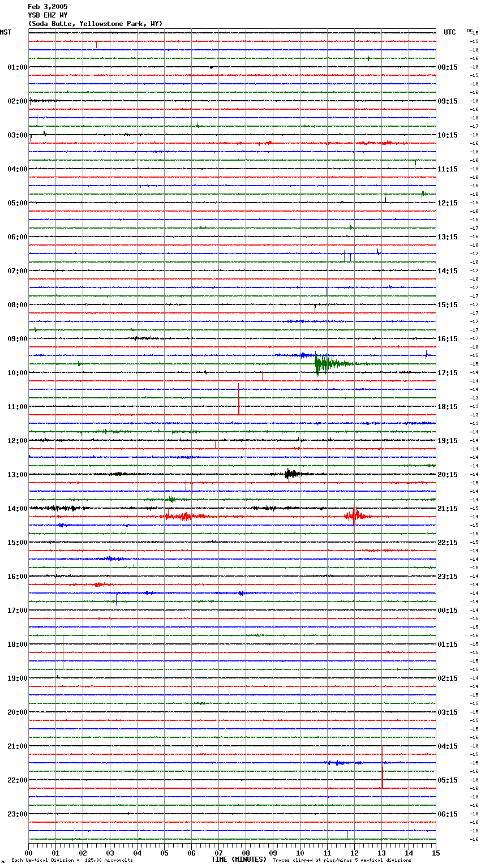This screenshot has height=868, width=481.
Task: Click '(Soda Butte, Yellowstone Park, WY)' station name
Action: click(x=95, y=24)
